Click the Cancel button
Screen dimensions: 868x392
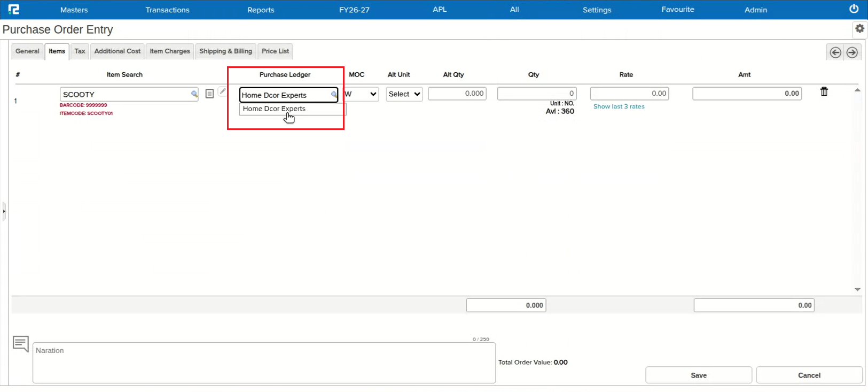(x=809, y=375)
